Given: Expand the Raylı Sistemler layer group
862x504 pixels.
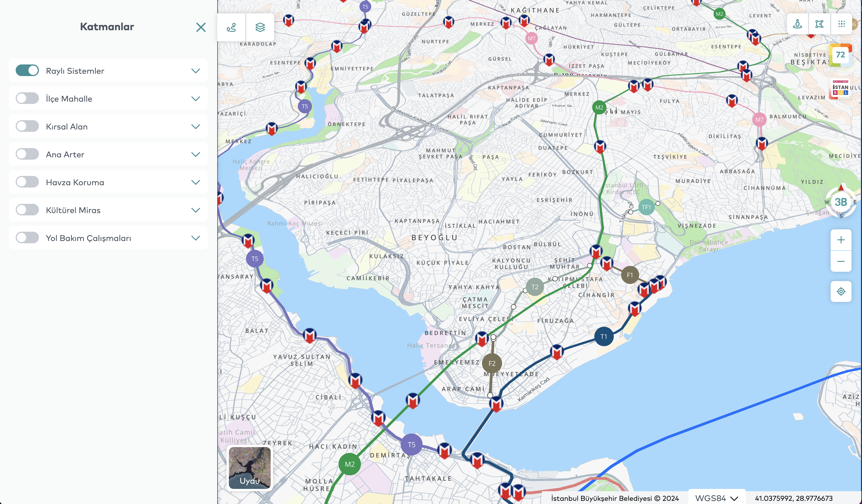Looking at the screenshot, I should [x=196, y=71].
